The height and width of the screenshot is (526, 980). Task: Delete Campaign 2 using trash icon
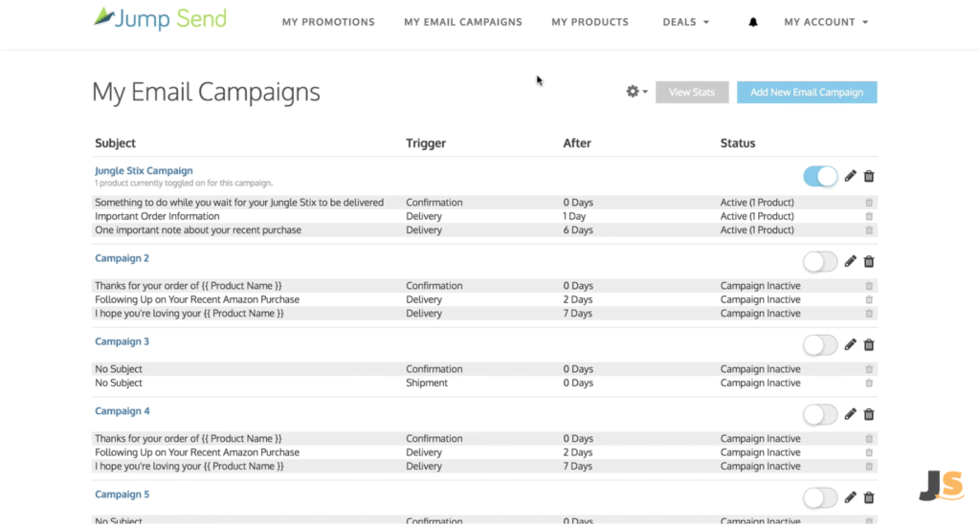pos(869,261)
